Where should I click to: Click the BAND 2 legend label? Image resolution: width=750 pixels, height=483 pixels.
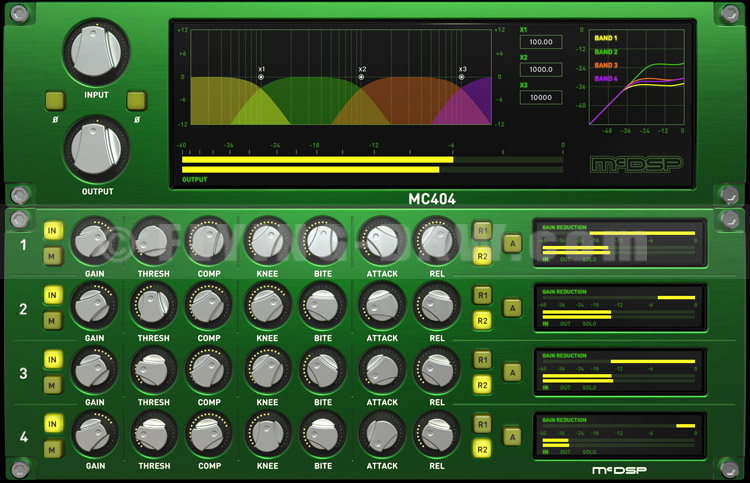point(606,52)
